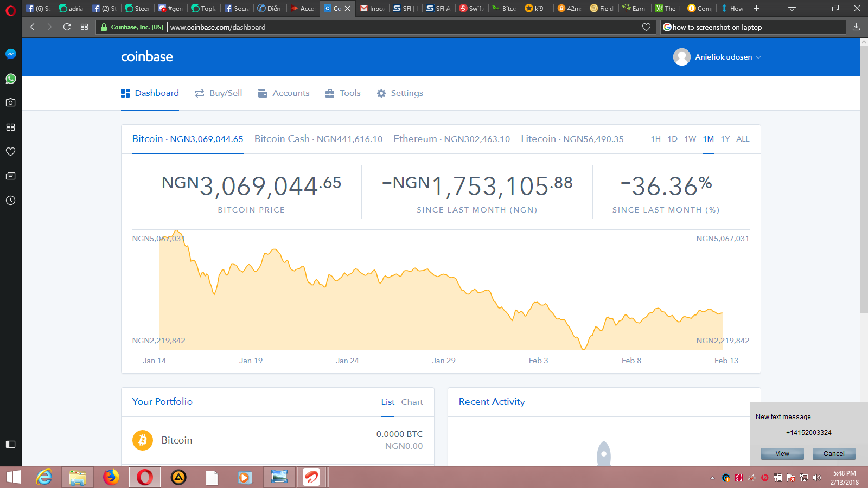
Task: Open the Opera main menu logo
Action: 10,10
